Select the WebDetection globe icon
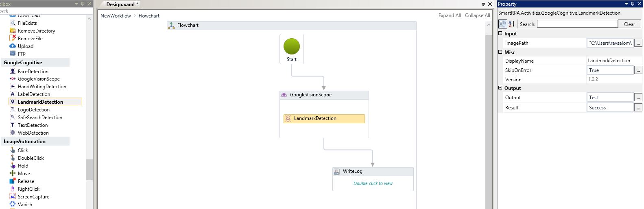This screenshot has width=644, height=209. pos(13,133)
